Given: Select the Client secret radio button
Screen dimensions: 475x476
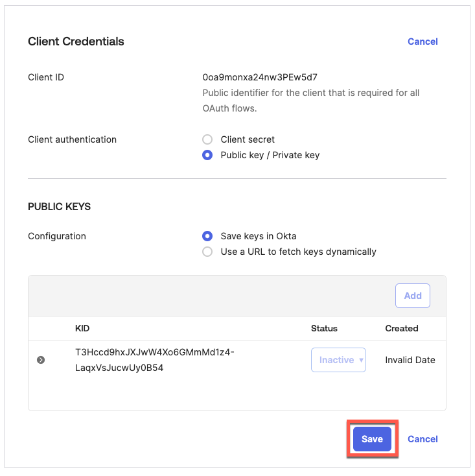Looking at the screenshot, I should [207, 139].
